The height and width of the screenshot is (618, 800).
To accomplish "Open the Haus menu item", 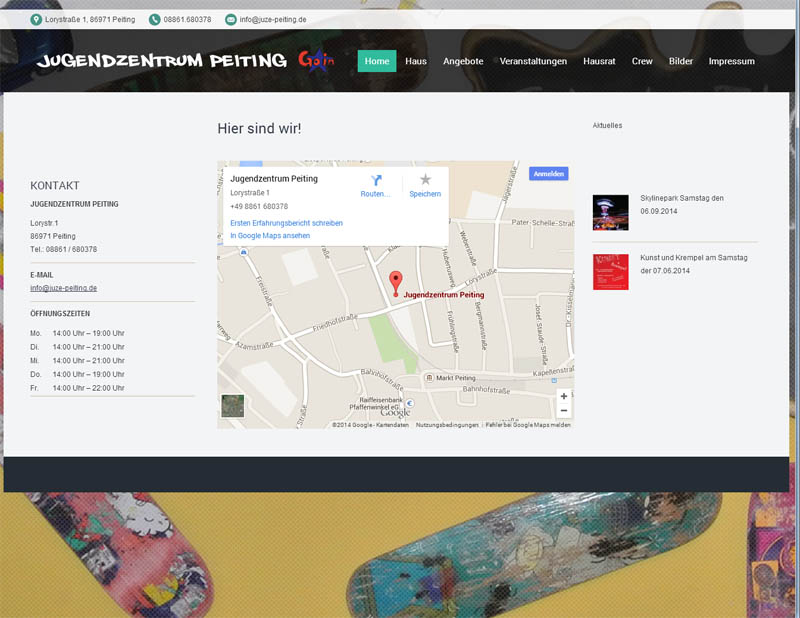I will (x=416, y=61).
